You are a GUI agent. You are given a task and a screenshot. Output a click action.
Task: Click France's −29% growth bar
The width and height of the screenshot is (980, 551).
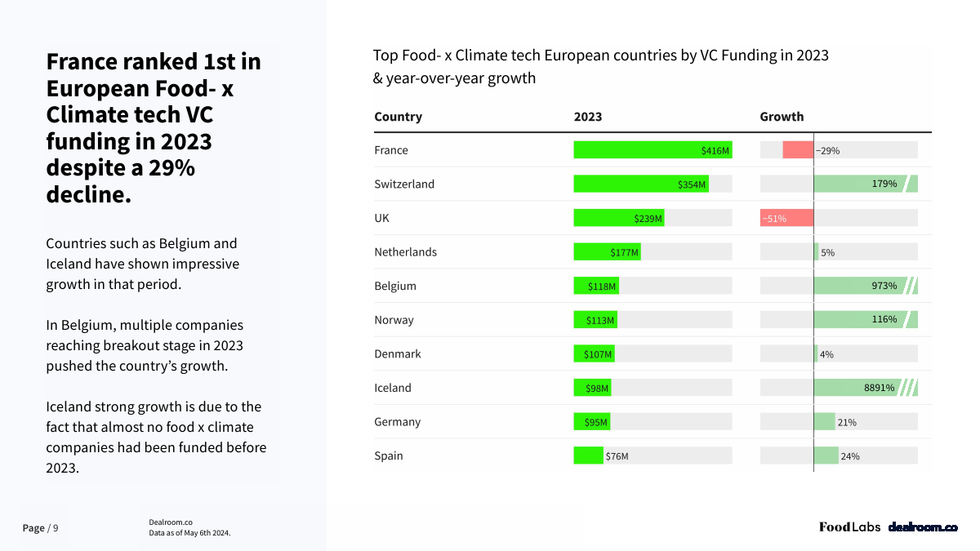click(x=798, y=150)
